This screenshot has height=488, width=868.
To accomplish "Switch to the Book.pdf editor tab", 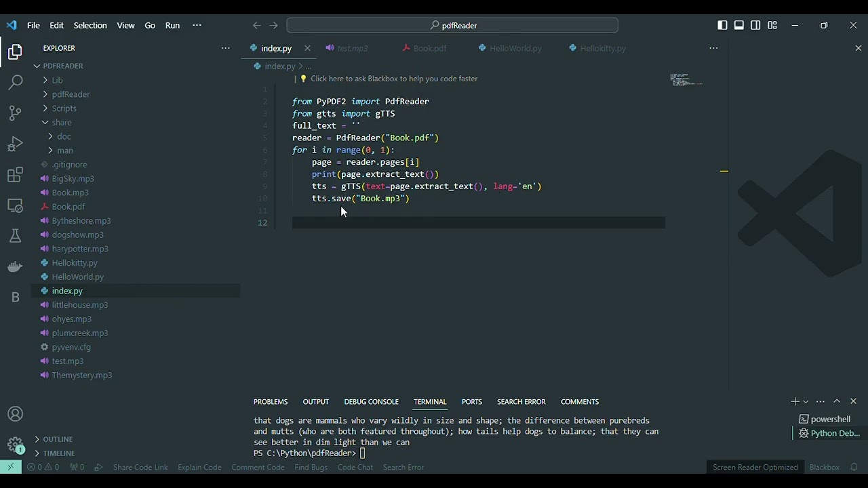I will [x=429, y=48].
